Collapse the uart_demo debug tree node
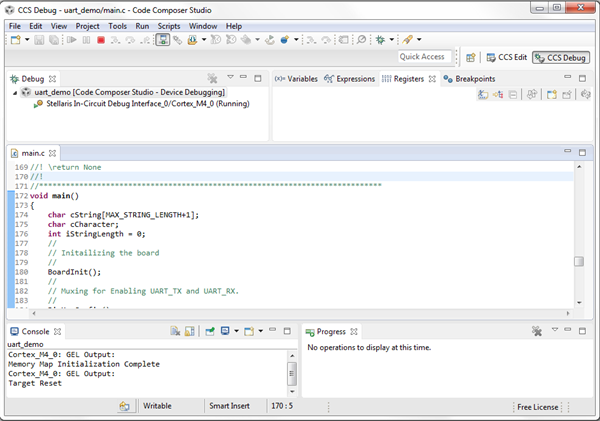 (x=15, y=93)
